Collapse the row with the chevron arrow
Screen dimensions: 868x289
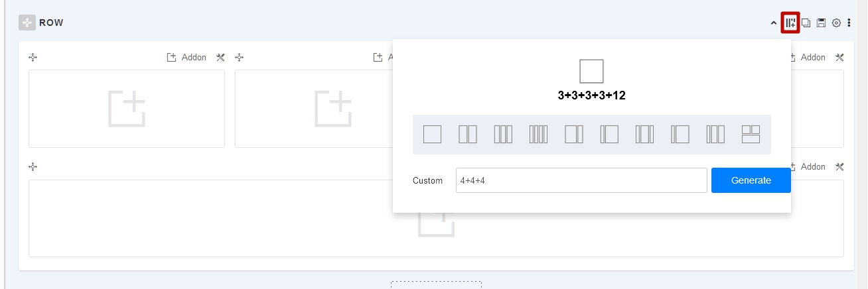(774, 23)
